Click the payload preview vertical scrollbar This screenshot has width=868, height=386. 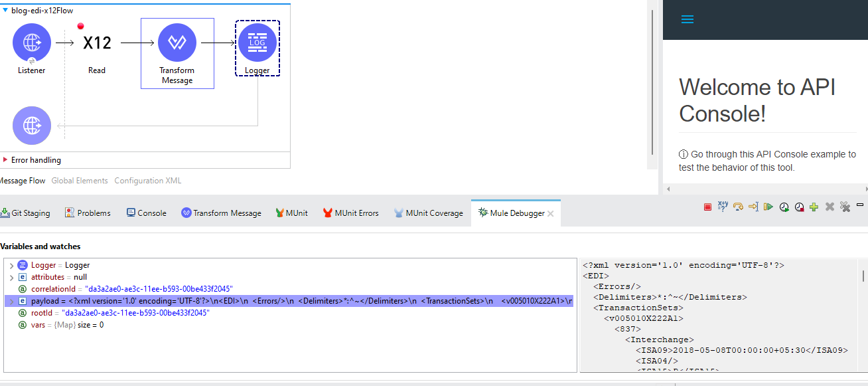pos(863,275)
